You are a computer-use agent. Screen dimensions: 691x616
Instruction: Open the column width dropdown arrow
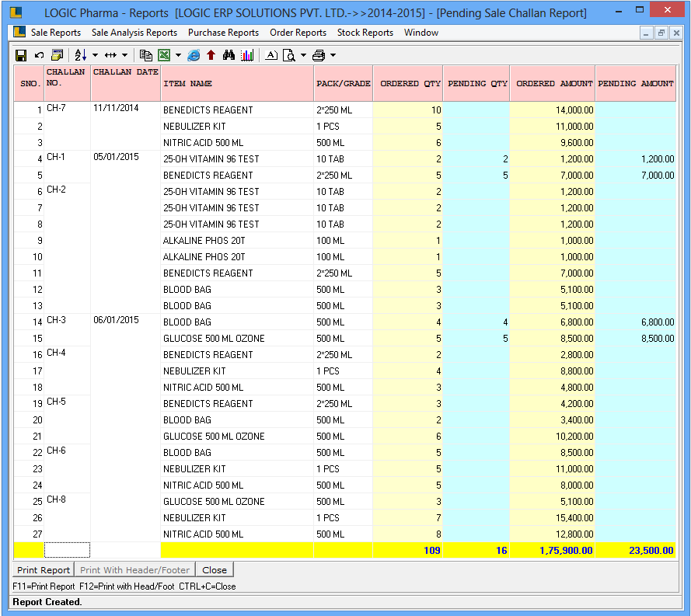[124, 55]
